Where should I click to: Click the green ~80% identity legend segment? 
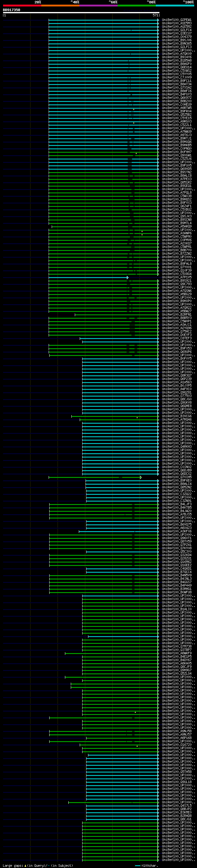[137, 6]
